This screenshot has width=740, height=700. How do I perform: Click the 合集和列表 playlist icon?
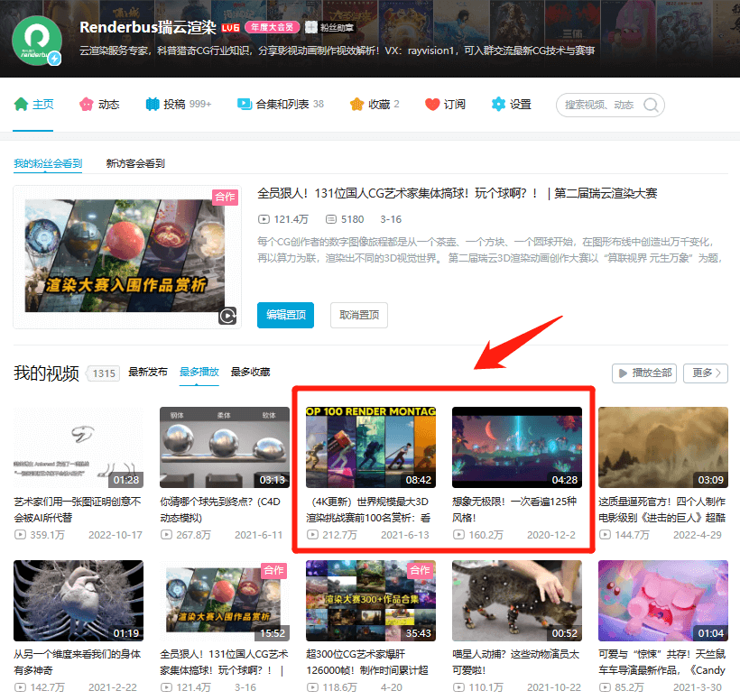click(x=245, y=104)
